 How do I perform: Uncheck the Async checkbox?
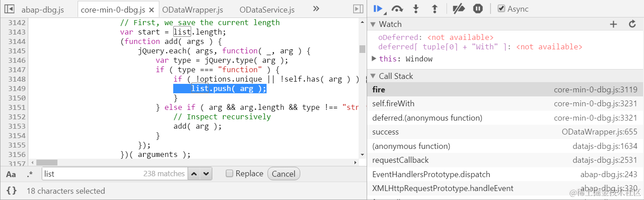click(x=501, y=9)
